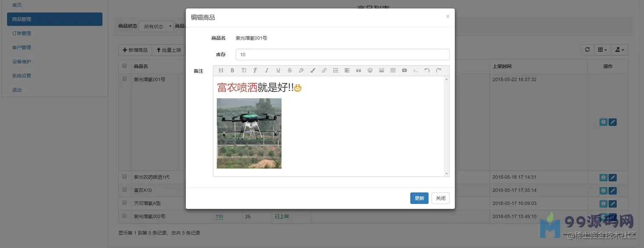Click the 关闭 button
The width and height of the screenshot is (644, 248).
coord(440,198)
